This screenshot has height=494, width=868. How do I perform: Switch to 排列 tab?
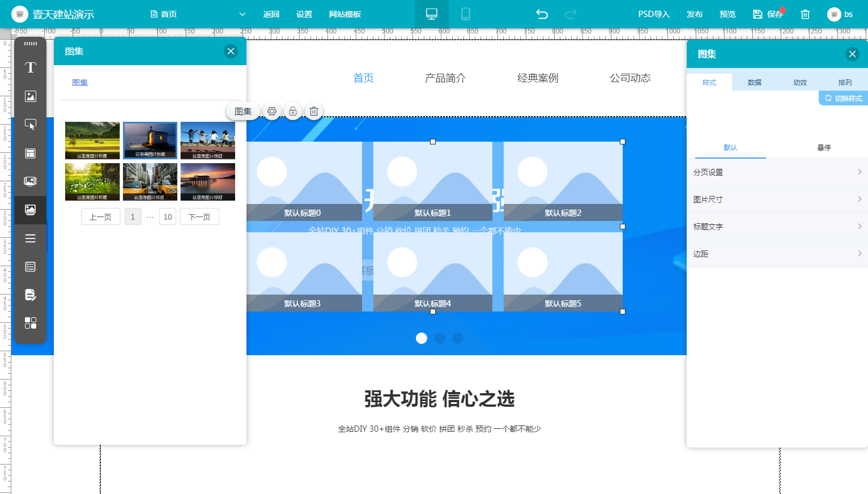845,82
